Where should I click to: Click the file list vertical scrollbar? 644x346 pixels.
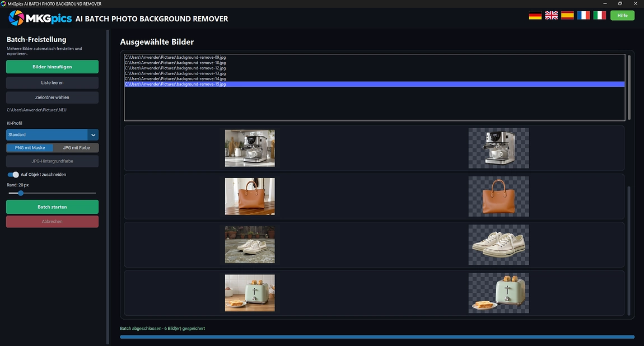[629, 87]
